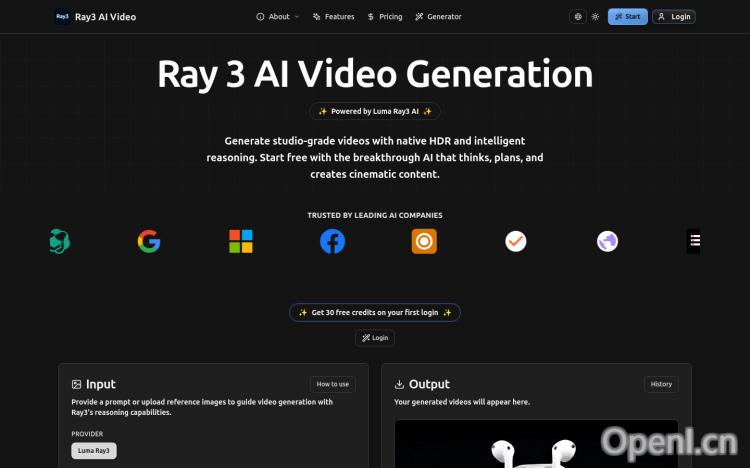Expand the About menu chevron

tap(297, 17)
